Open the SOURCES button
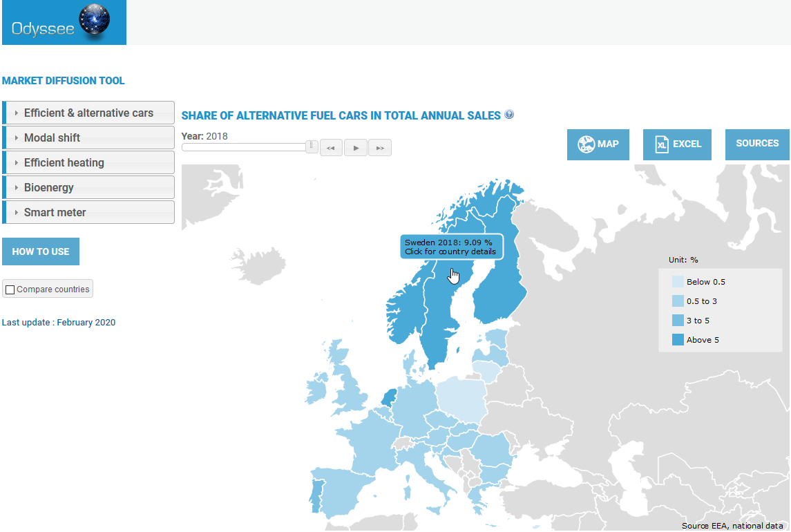The image size is (791, 532). pos(756,144)
